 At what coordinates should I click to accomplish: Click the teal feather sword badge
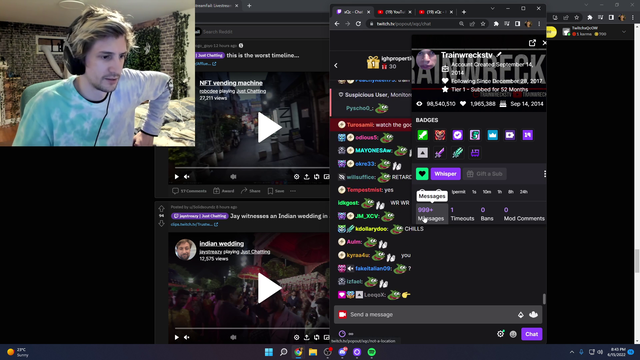pos(458,153)
